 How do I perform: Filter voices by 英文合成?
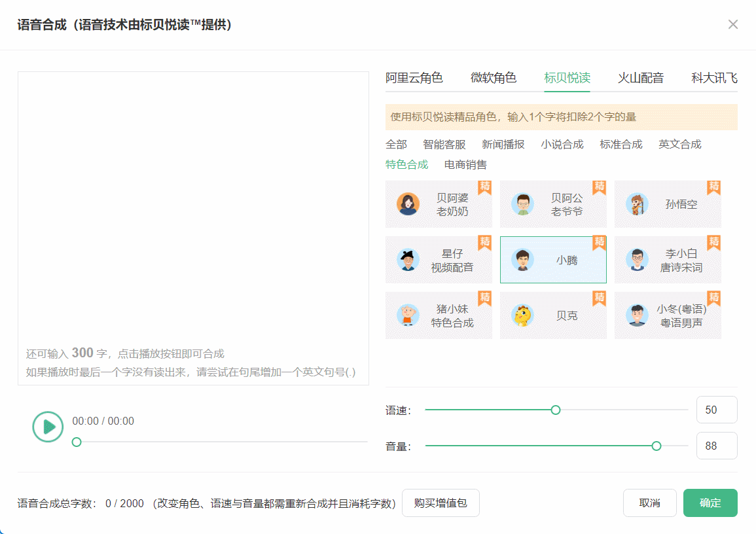(x=680, y=145)
